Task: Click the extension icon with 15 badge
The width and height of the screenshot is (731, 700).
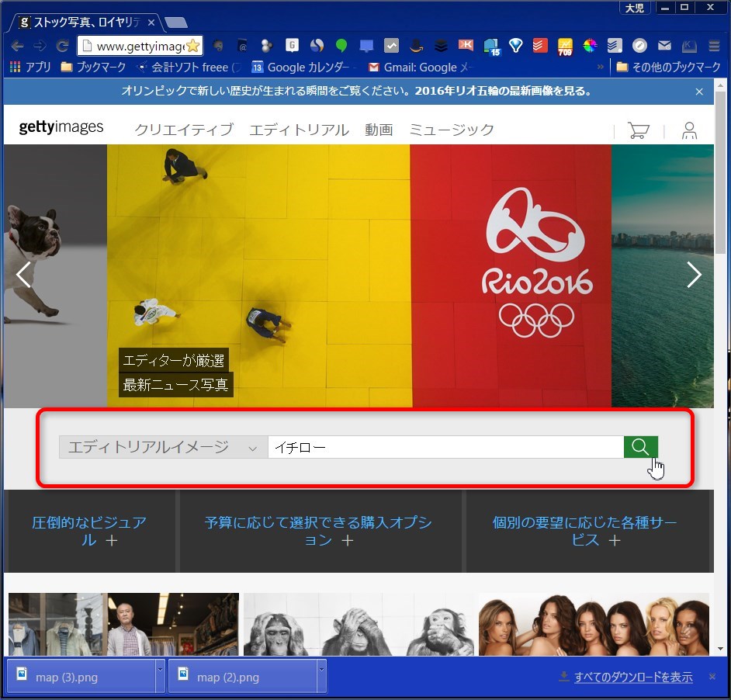Action: [x=491, y=47]
